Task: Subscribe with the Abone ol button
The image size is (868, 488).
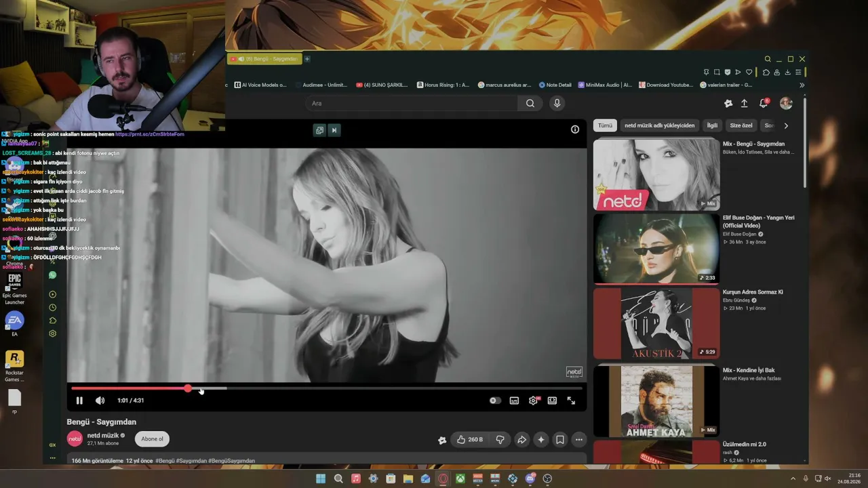Action: click(152, 439)
